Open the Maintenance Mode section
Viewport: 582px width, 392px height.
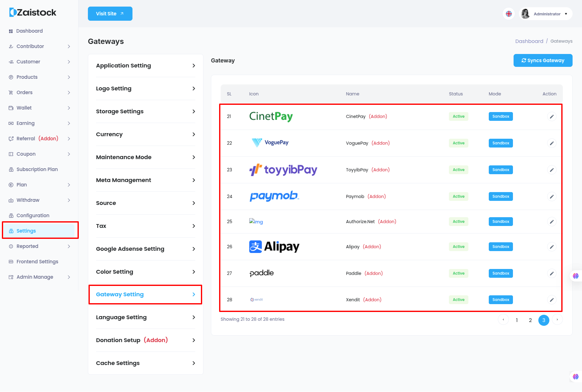coord(146,157)
